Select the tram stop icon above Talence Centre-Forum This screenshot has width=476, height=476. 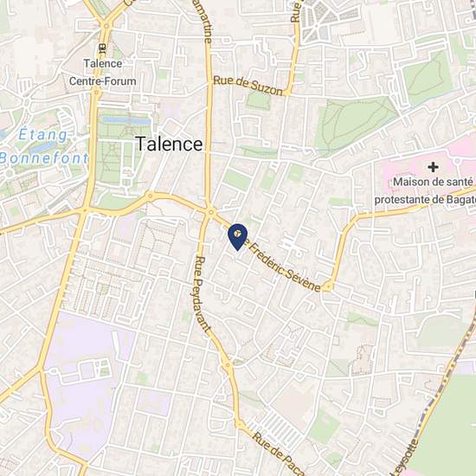click(102, 48)
